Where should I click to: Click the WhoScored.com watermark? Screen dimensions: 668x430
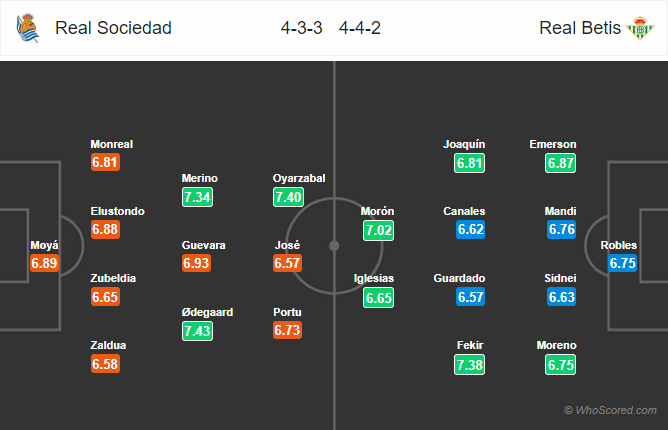[x=610, y=410]
